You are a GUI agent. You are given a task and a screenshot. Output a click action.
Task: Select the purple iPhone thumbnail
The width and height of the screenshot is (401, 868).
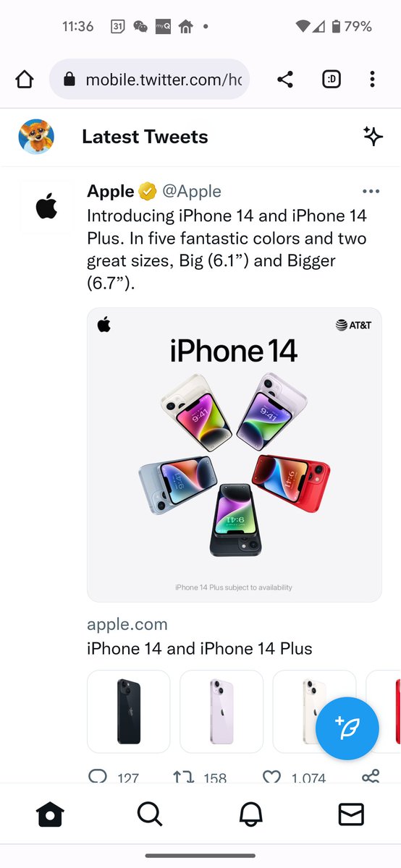click(x=221, y=712)
